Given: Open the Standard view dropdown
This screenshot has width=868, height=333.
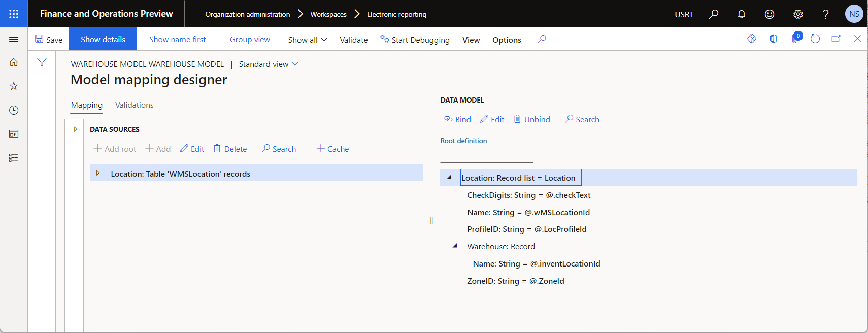Looking at the screenshot, I should click(x=269, y=64).
